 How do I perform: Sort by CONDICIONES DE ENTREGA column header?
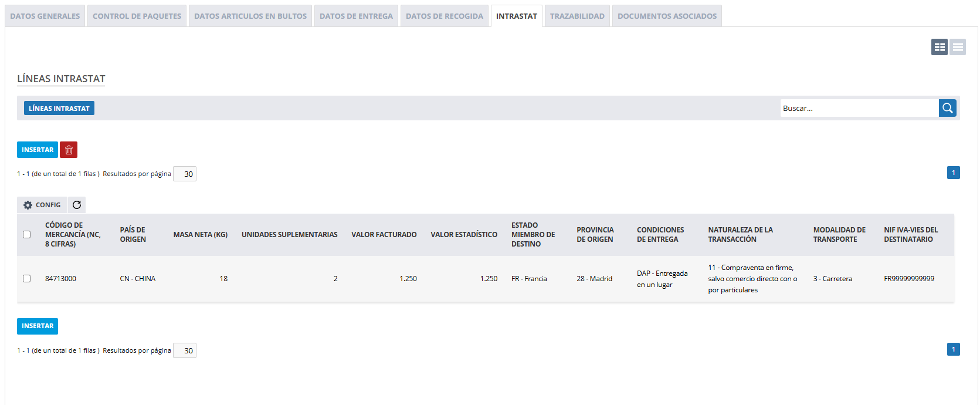pos(660,235)
